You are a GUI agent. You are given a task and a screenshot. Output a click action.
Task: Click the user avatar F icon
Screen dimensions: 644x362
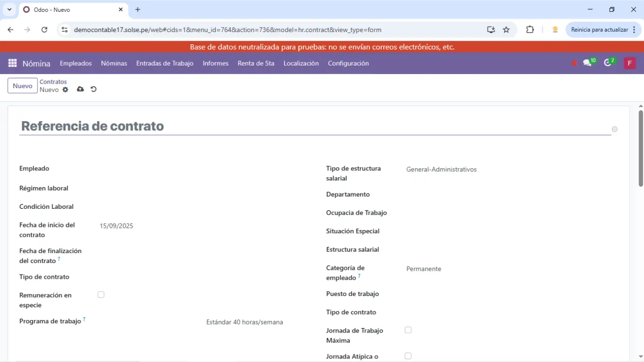[x=630, y=63]
